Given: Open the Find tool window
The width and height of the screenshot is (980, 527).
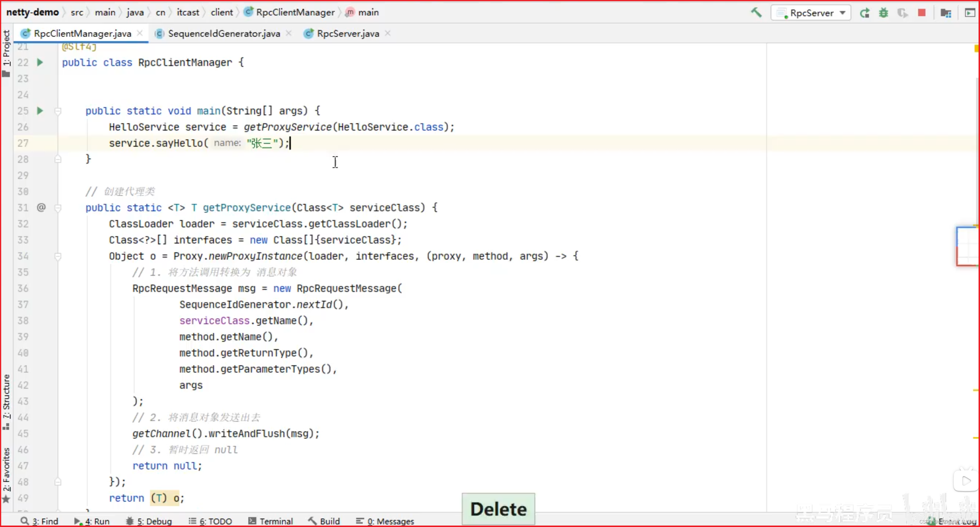Looking at the screenshot, I should [x=40, y=521].
